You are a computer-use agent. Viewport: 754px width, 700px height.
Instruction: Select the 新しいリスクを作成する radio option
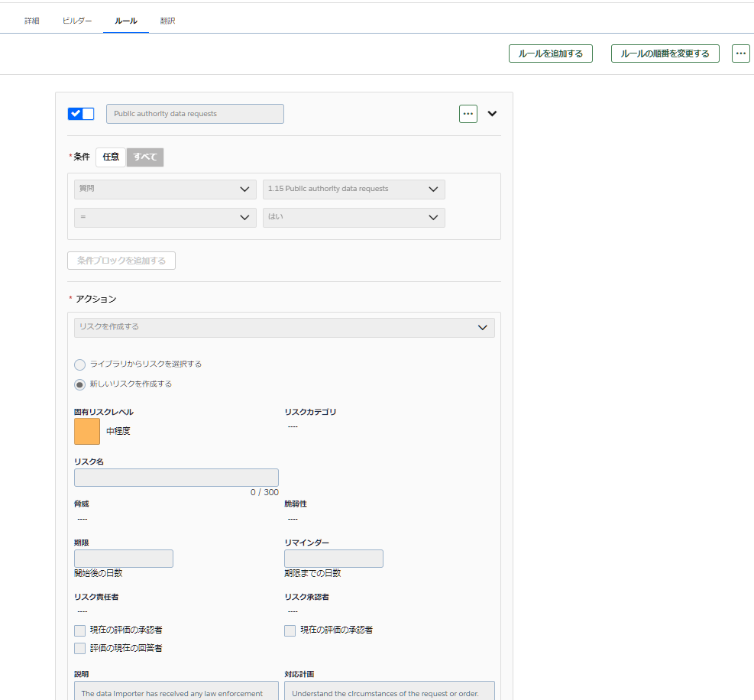(79, 384)
